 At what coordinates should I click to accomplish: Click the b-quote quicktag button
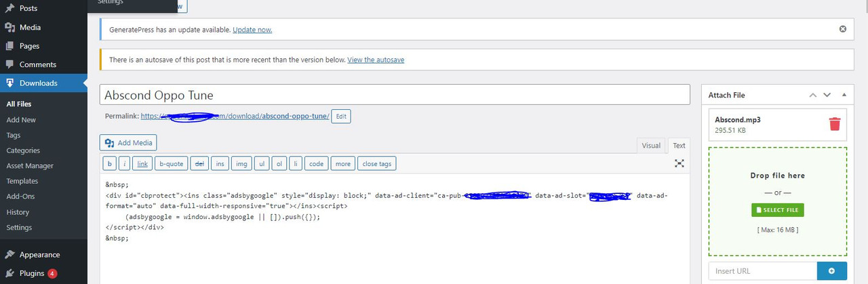point(171,163)
